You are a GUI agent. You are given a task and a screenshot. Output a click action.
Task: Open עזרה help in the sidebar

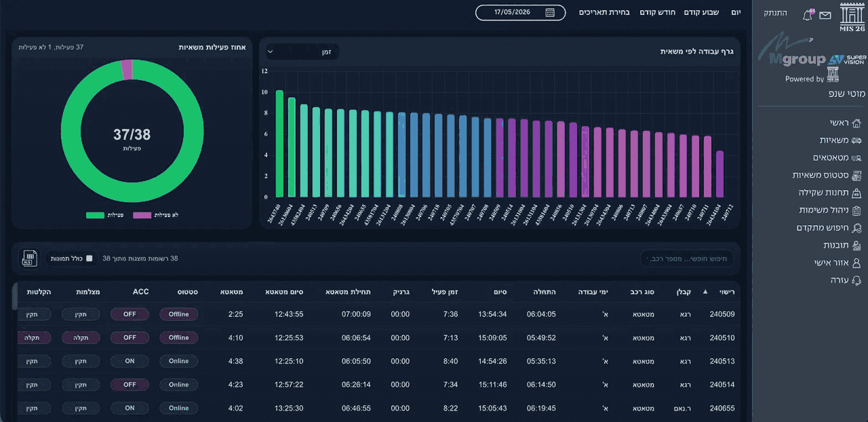pos(846,280)
